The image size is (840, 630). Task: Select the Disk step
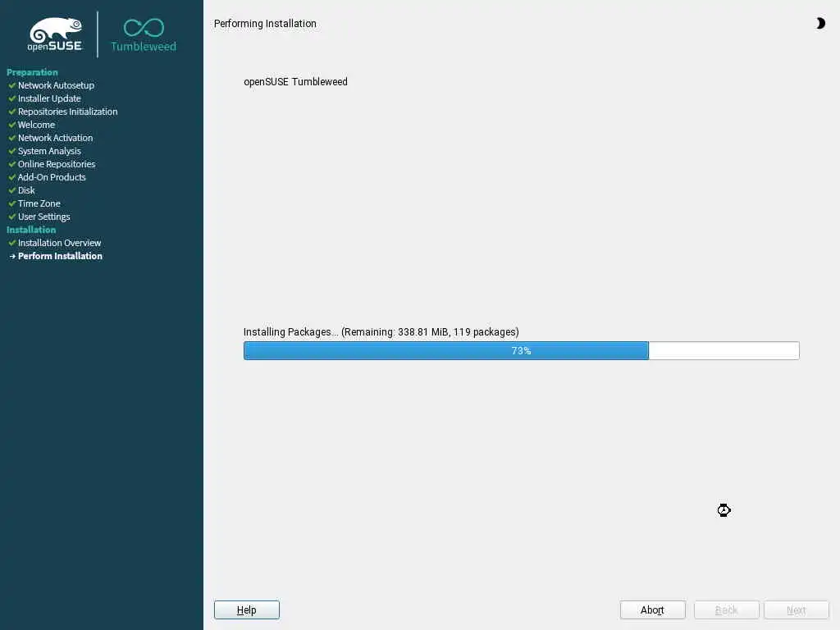pos(26,190)
